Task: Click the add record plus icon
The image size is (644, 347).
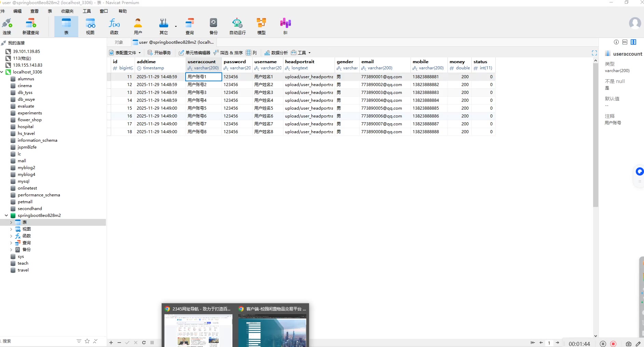Action: (111, 343)
